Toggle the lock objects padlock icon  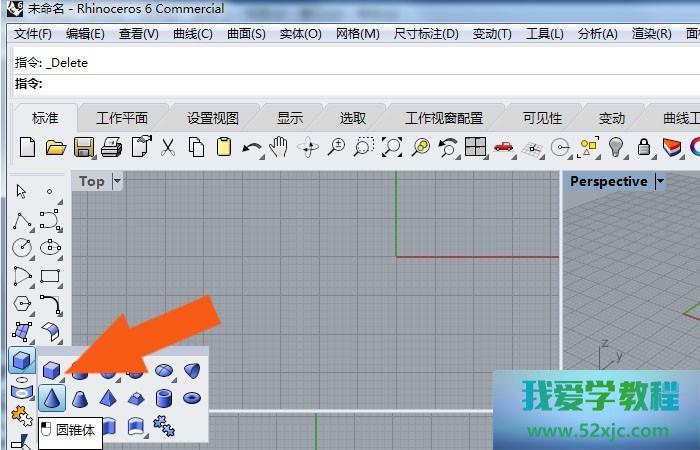(644, 147)
